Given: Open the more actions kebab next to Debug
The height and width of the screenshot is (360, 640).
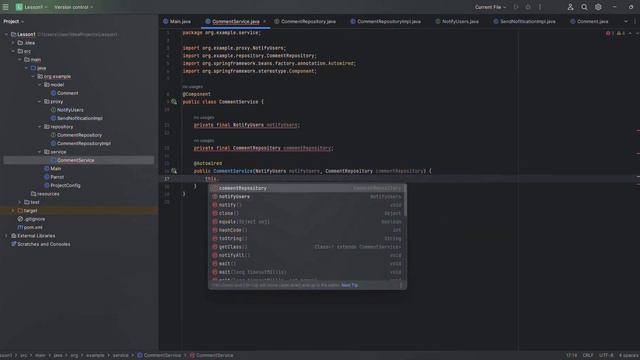Looking at the screenshot, I should (540, 7).
